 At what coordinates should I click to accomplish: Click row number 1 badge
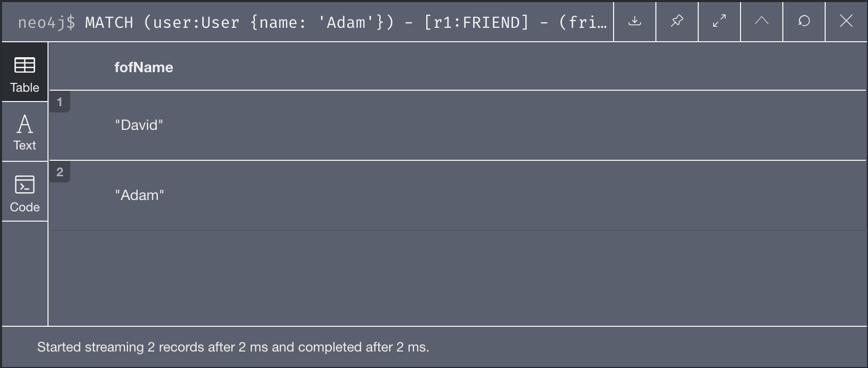(x=60, y=102)
